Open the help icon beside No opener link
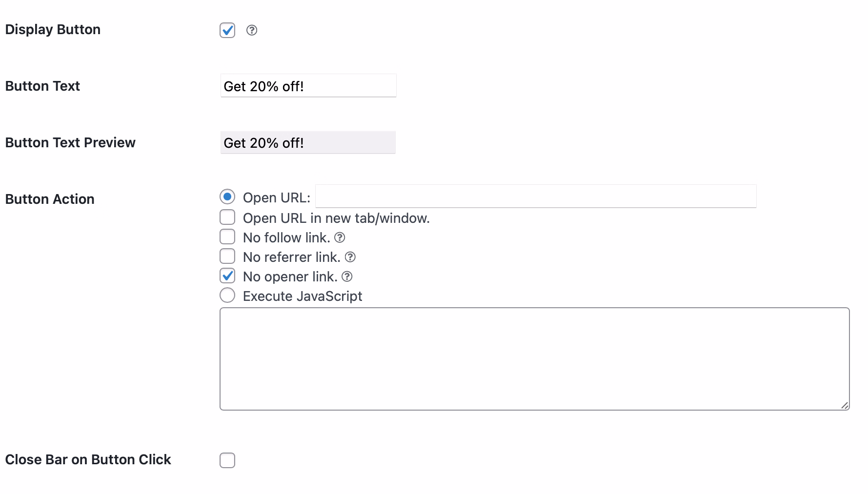 pyautogui.click(x=347, y=277)
